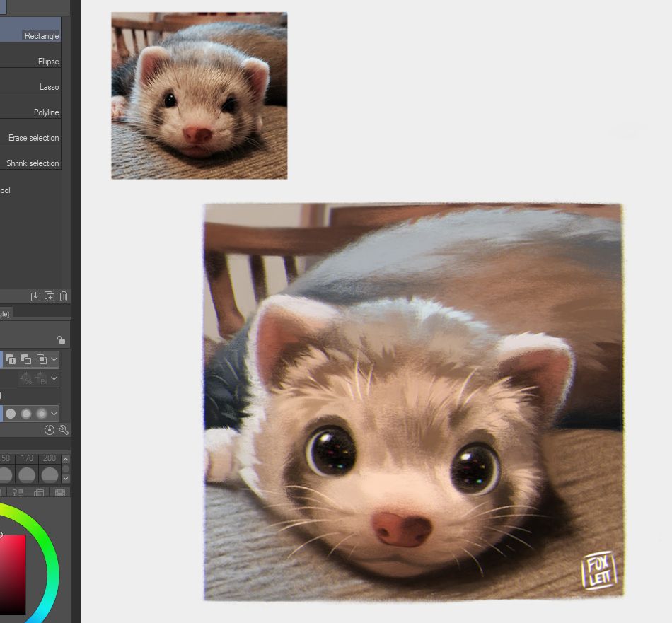The height and width of the screenshot is (623, 672).
Task: Expand the selection mode dropdown arrow
Action: click(x=54, y=359)
